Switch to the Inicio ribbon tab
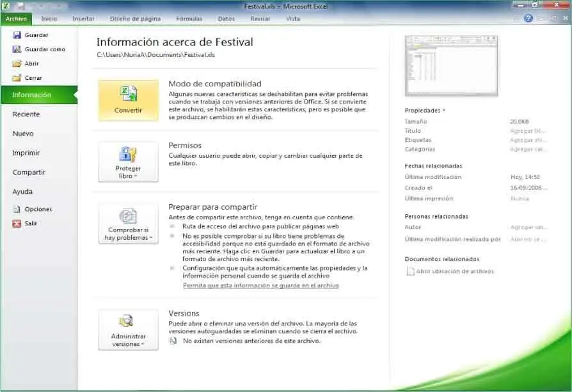 point(49,19)
